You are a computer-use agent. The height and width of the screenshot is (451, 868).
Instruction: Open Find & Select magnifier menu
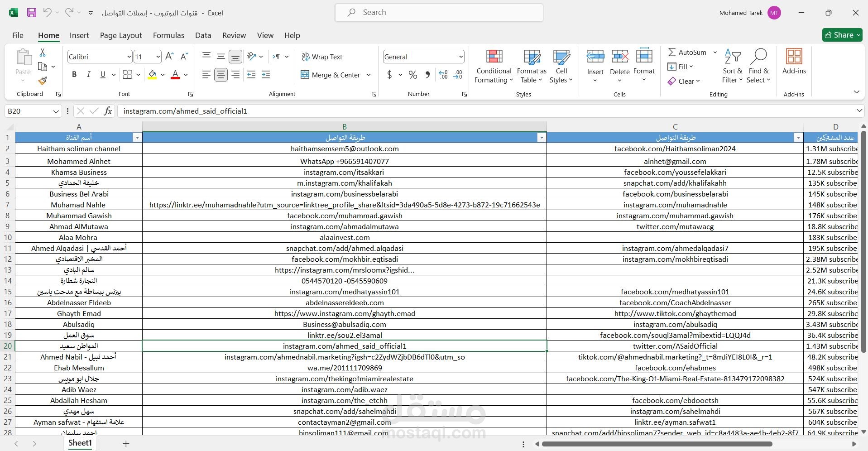(758, 66)
